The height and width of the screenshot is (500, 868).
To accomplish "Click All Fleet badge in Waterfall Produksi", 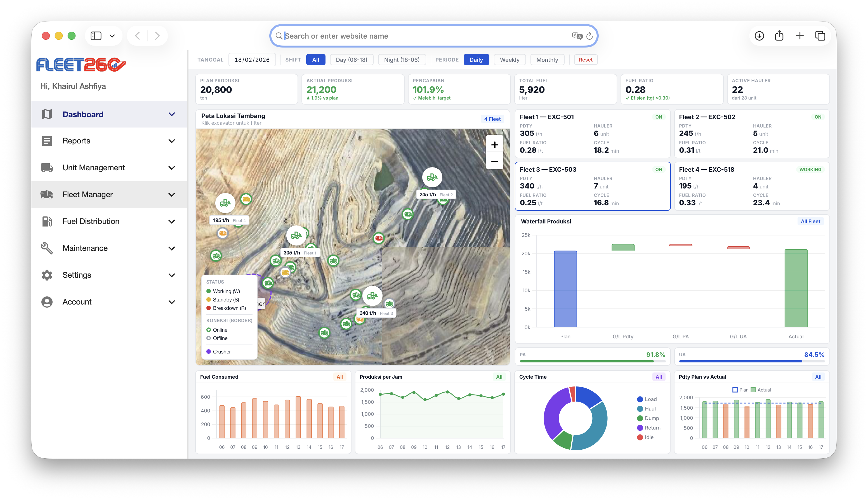I will (x=810, y=221).
